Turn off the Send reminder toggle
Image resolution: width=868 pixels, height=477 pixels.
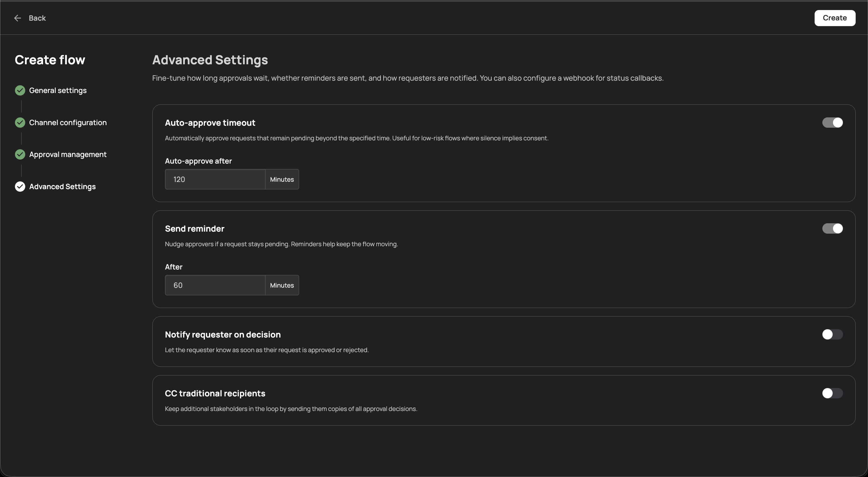coord(832,228)
